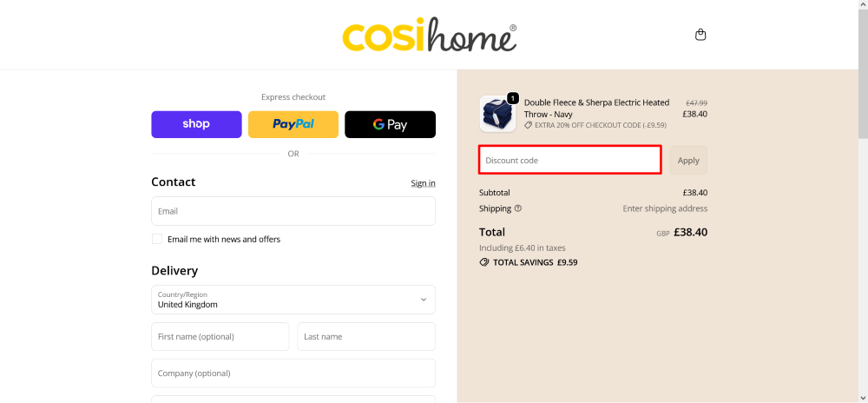The height and width of the screenshot is (403, 868).
Task: Click the Contact heading
Action: 174,182
